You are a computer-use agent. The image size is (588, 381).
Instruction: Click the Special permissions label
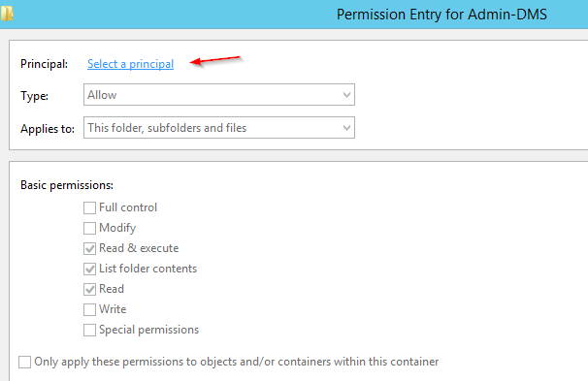point(148,330)
